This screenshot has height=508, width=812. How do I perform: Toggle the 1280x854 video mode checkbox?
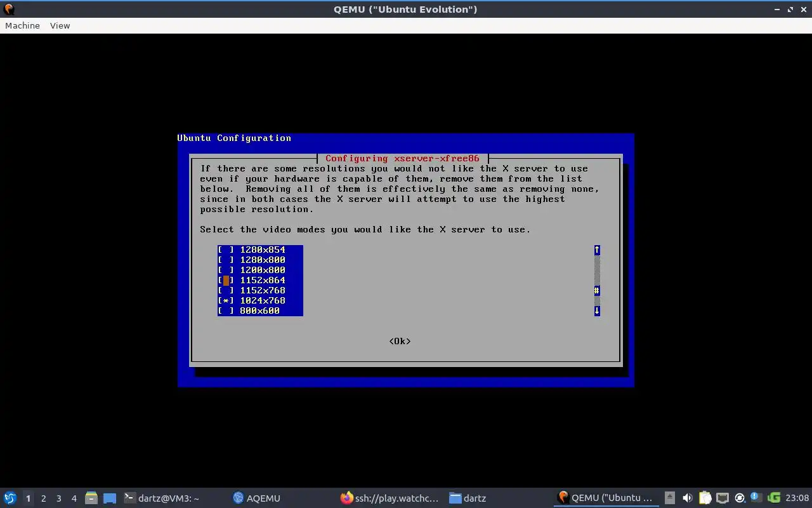tap(226, 250)
